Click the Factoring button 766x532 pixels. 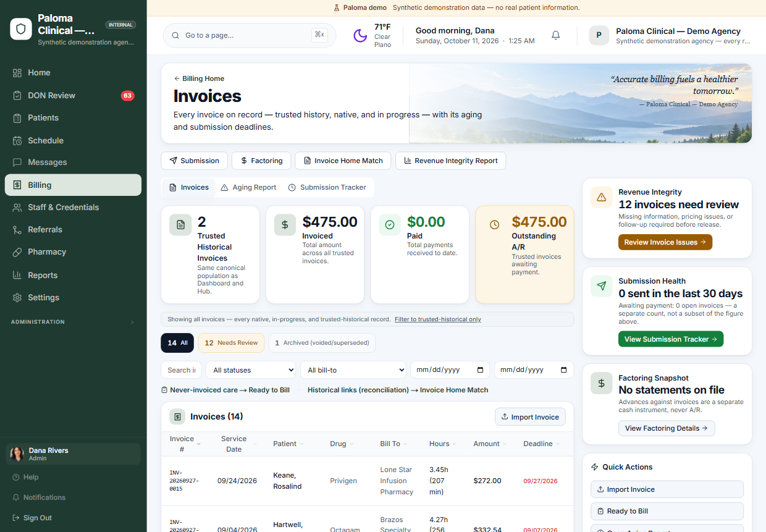click(x=261, y=161)
